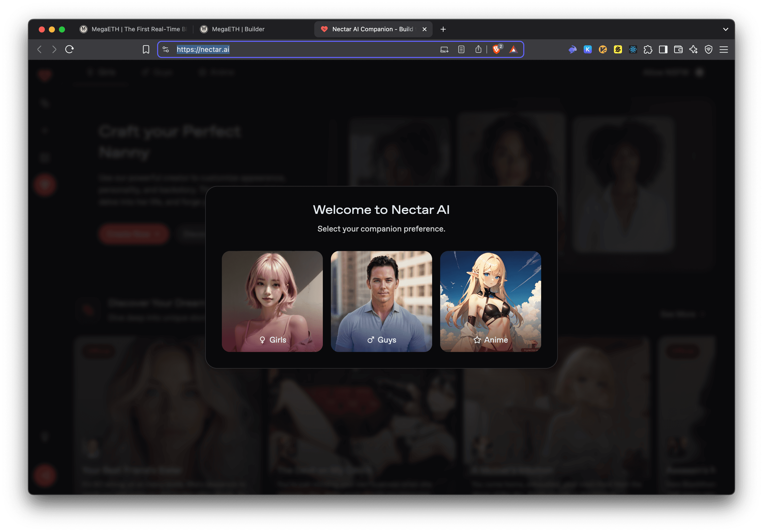
Task: Open Brave Rewards triangle icon
Action: [x=513, y=50]
